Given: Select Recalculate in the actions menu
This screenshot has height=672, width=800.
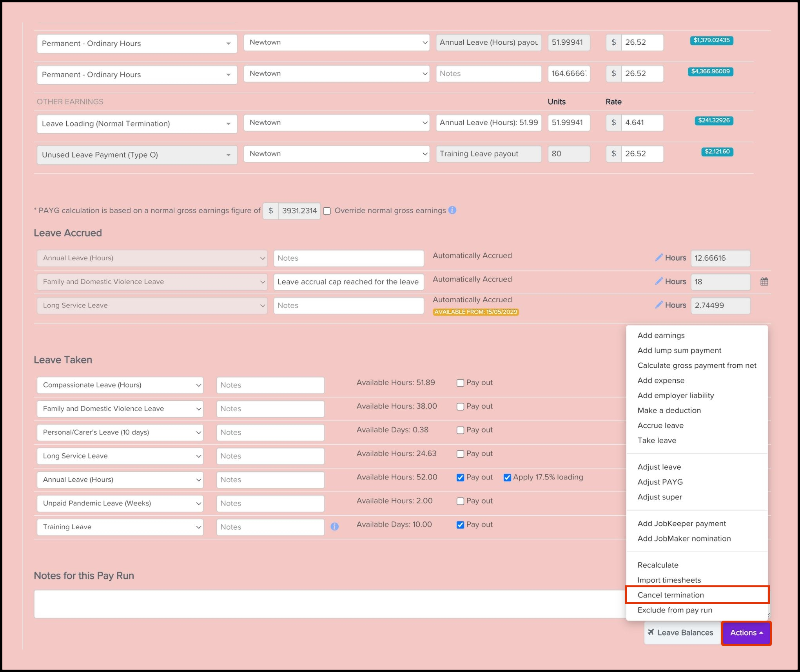Looking at the screenshot, I should (x=658, y=565).
